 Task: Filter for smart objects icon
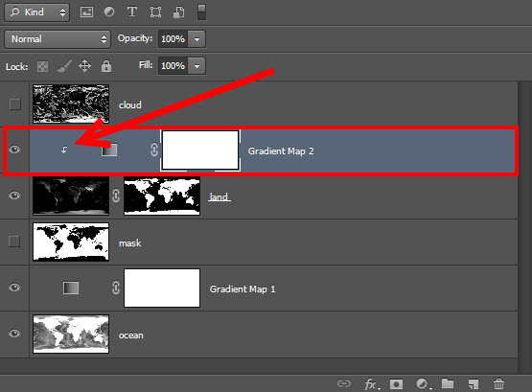(179, 12)
